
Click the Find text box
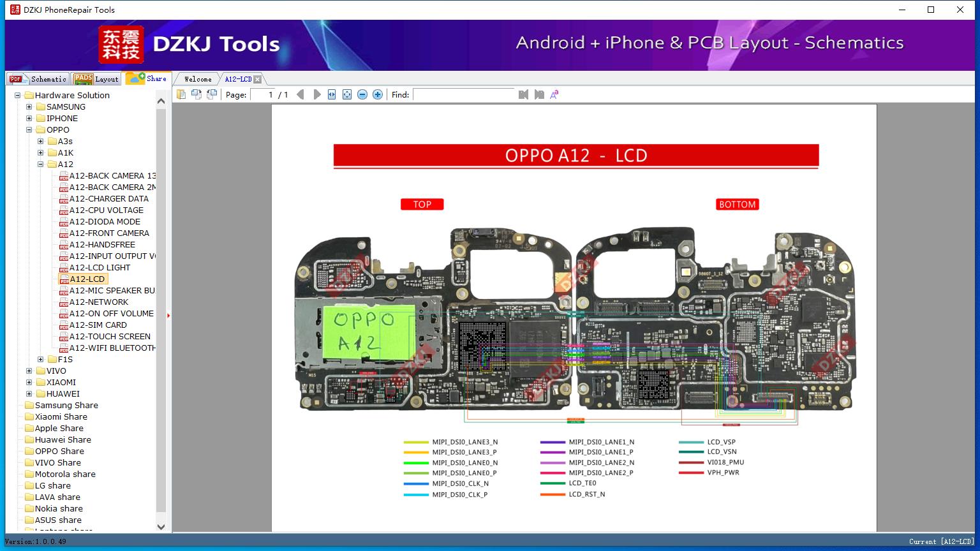point(464,94)
